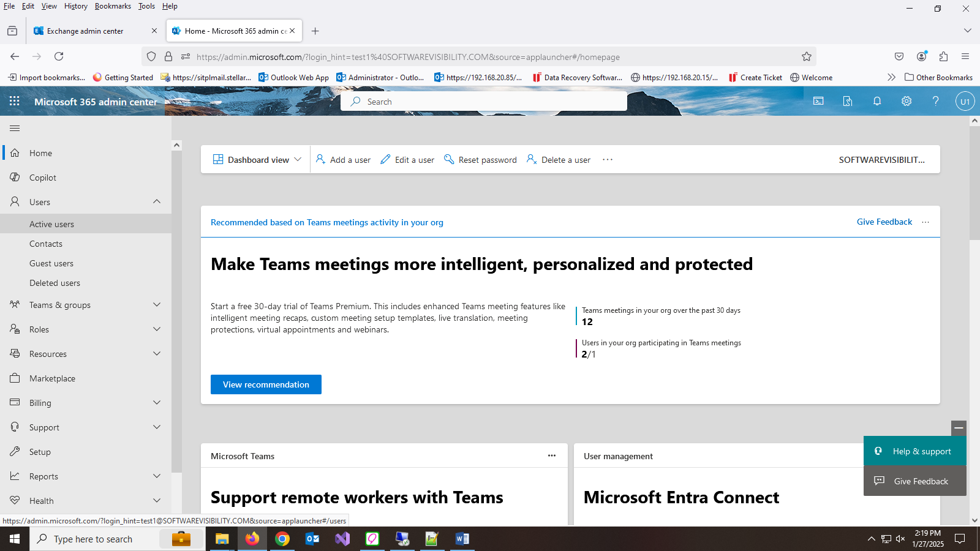
Task: Open the app launcher waffle icon
Action: tap(15, 101)
